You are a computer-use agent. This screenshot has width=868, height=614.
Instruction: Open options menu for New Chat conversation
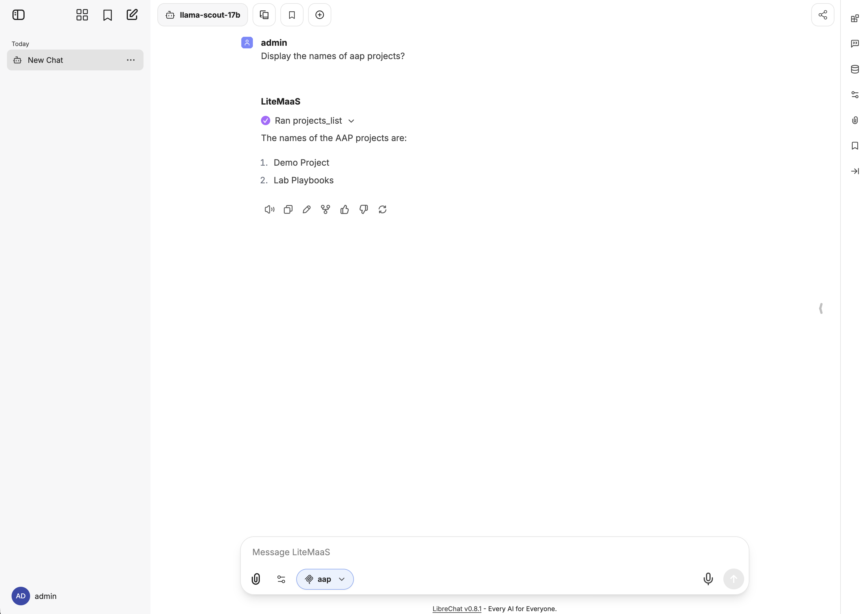(x=131, y=60)
